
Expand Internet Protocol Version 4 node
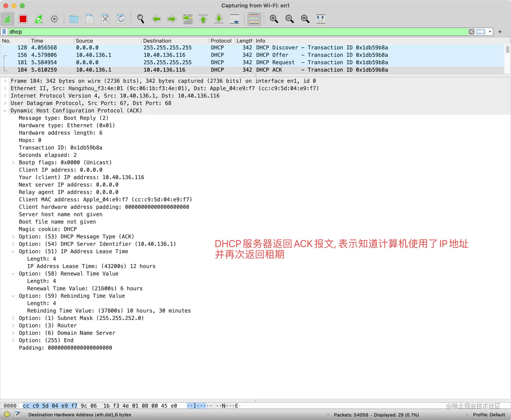[5, 96]
